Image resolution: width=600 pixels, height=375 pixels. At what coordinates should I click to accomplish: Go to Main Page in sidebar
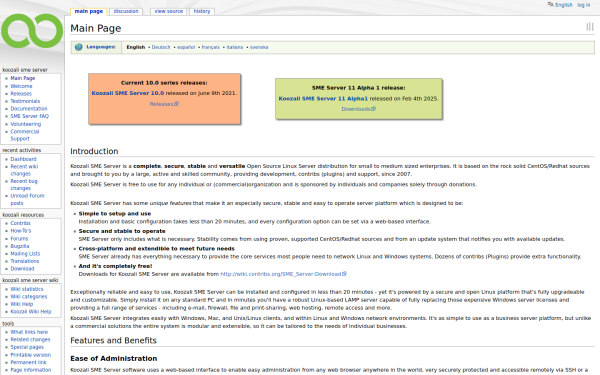point(23,78)
